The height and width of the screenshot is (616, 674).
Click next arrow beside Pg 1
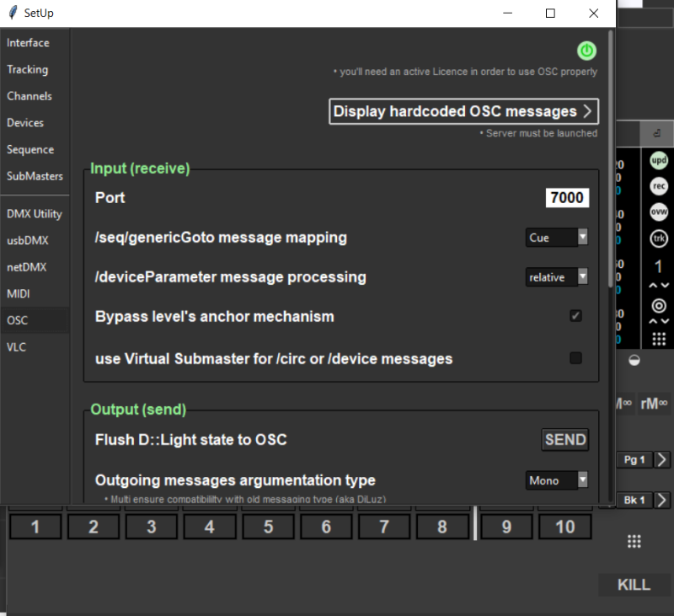(662, 459)
